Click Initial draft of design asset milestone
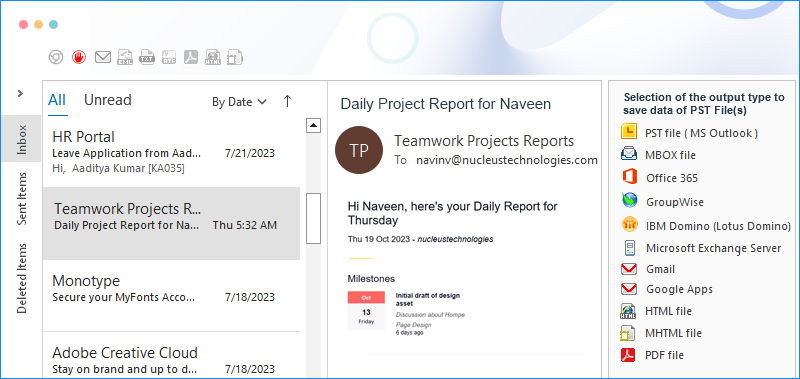 click(428, 299)
